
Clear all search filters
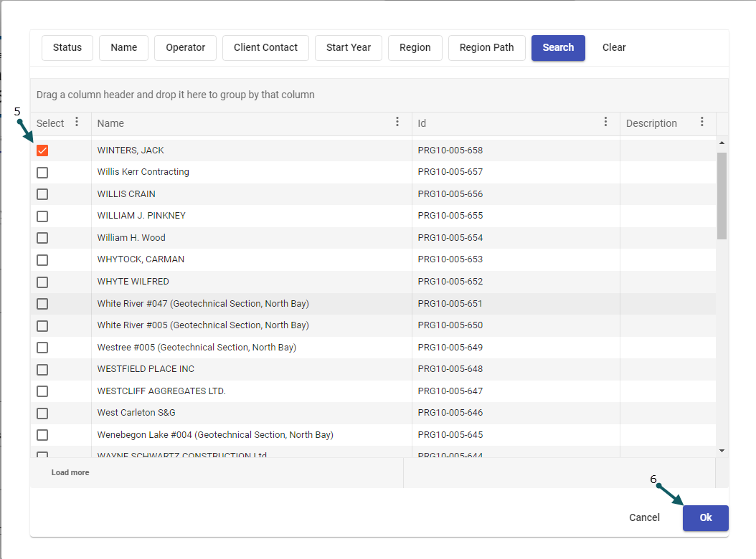click(x=614, y=48)
